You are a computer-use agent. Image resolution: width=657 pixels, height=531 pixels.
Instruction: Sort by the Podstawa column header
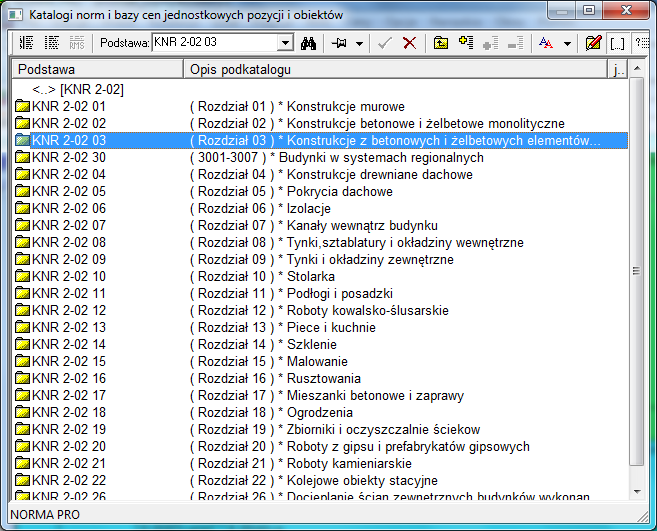point(97,69)
